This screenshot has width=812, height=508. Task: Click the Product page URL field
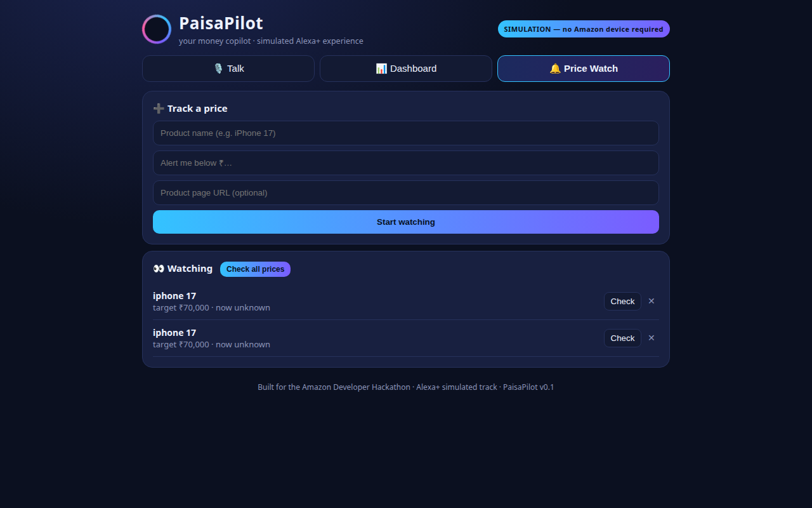tap(406, 192)
